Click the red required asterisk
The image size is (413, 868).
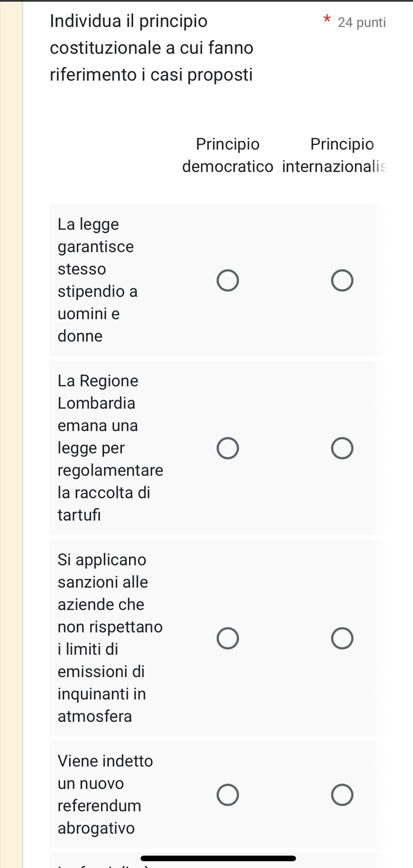pos(327,20)
